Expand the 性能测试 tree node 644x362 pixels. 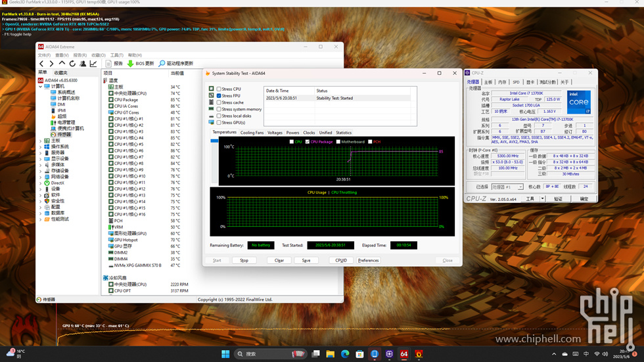40,219
